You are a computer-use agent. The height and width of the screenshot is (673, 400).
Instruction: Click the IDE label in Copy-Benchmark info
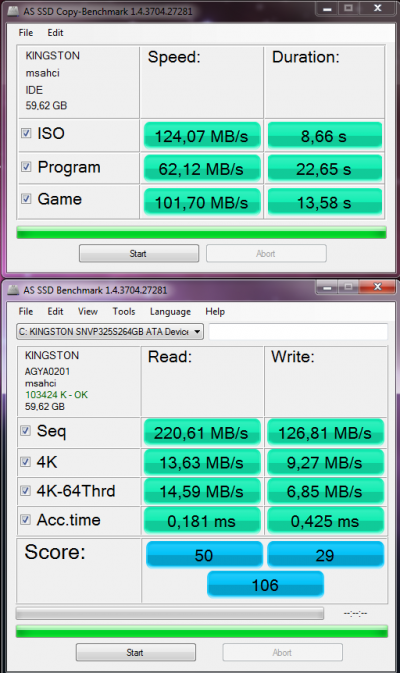click(x=34, y=90)
